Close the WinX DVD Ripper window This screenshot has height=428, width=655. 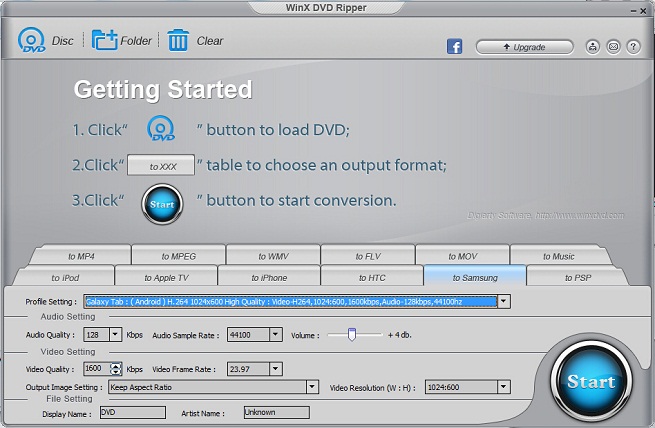point(643,12)
